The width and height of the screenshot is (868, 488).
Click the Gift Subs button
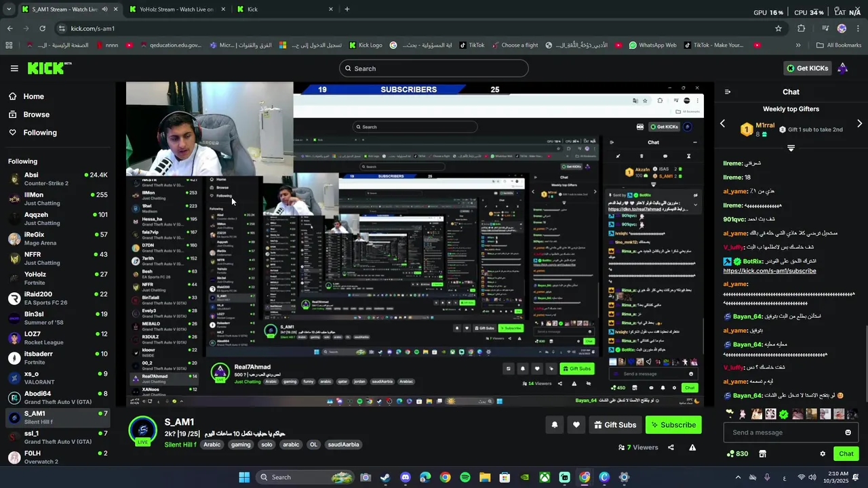pyautogui.click(x=615, y=425)
